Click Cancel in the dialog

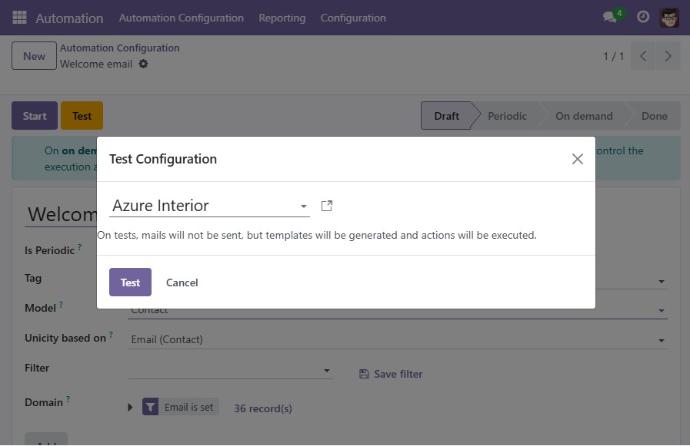click(182, 282)
